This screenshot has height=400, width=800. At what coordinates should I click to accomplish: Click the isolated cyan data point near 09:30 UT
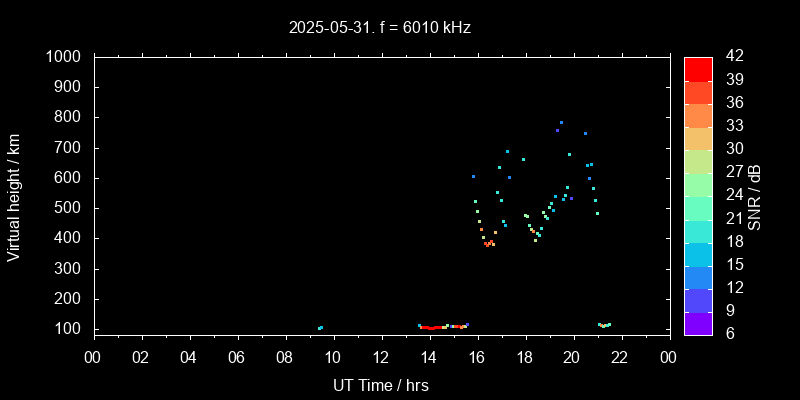point(320,328)
